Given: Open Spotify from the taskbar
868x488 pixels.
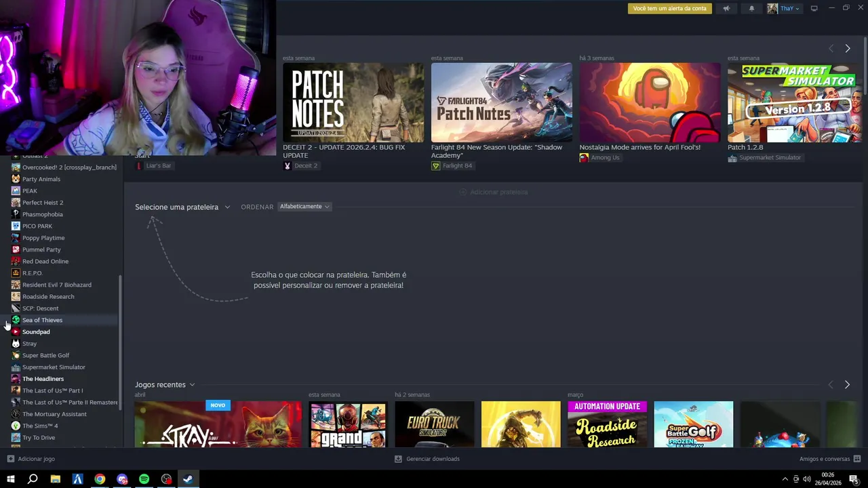Looking at the screenshot, I should pyautogui.click(x=144, y=479).
